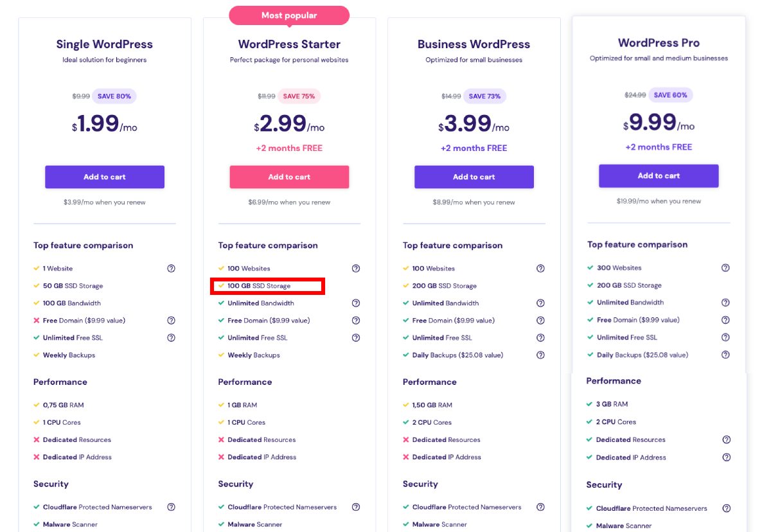Add the Single WordPress plan to cart
This screenshot has width=771, height=532.
click(105, 177)
